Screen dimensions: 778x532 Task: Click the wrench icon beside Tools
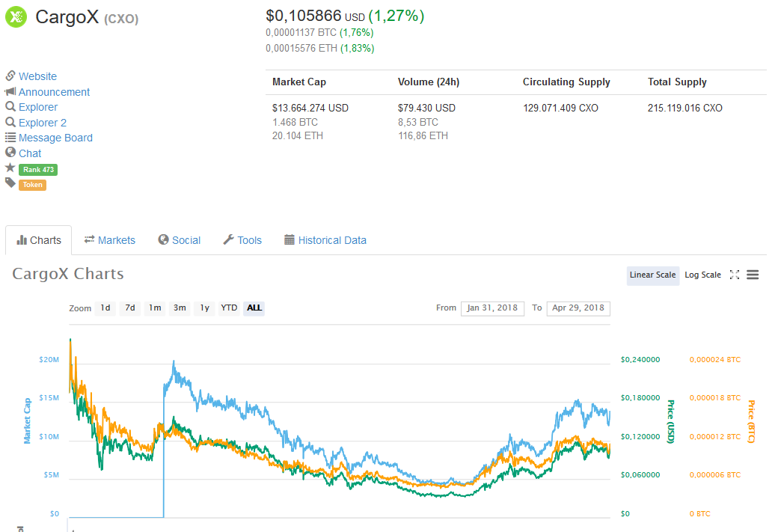(x=228, y=239)
